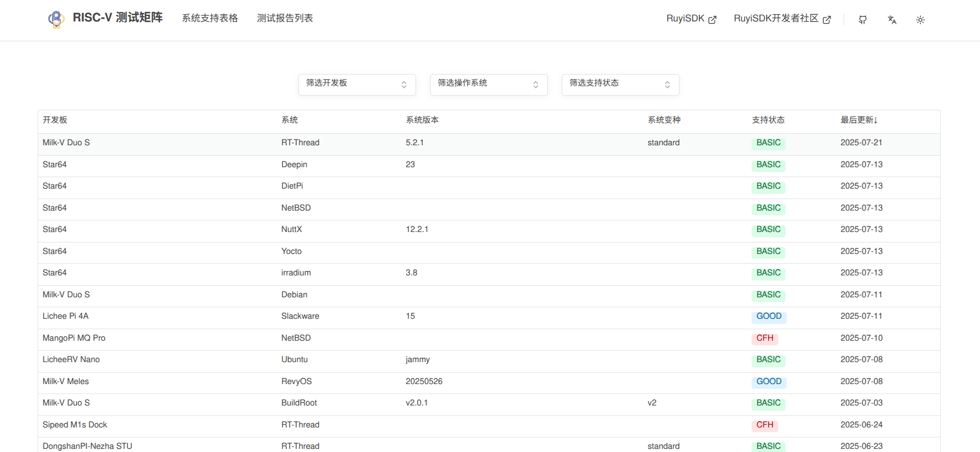Sort by 系统版本 column header

(422, 120)
